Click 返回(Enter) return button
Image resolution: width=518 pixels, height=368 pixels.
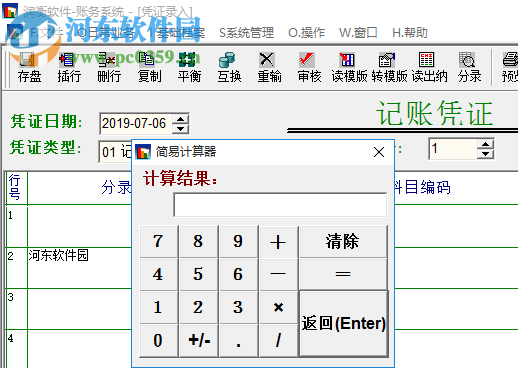tap(344, 324)
